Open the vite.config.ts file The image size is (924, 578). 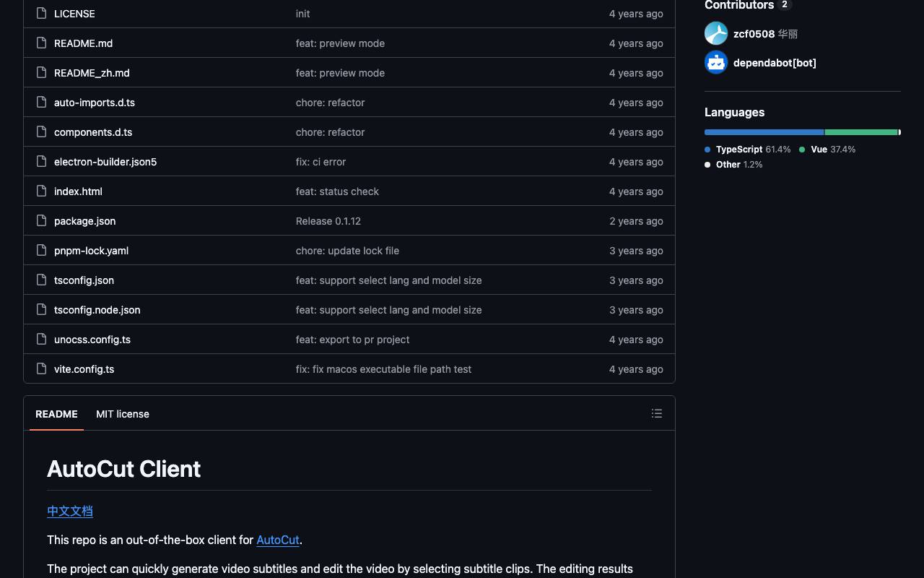pyautogui.click(x=84, y=369)
